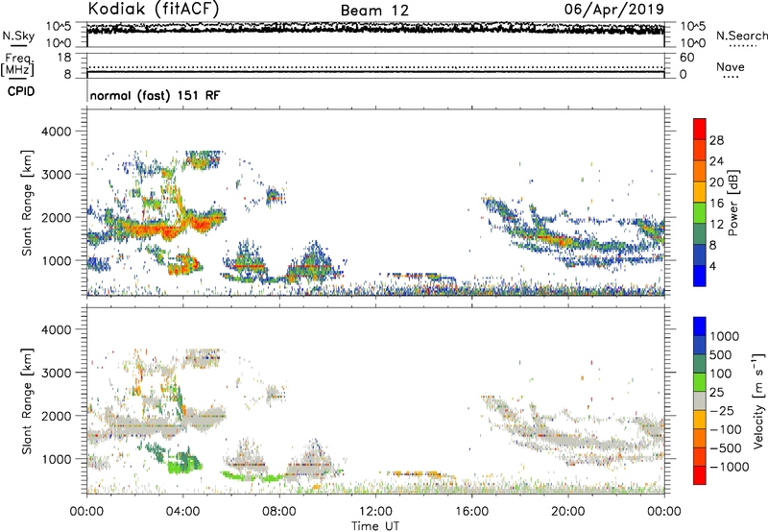Click the "N.Search" legend label
The height and width of the screenshot is (532, 768).
click(741, 36)
